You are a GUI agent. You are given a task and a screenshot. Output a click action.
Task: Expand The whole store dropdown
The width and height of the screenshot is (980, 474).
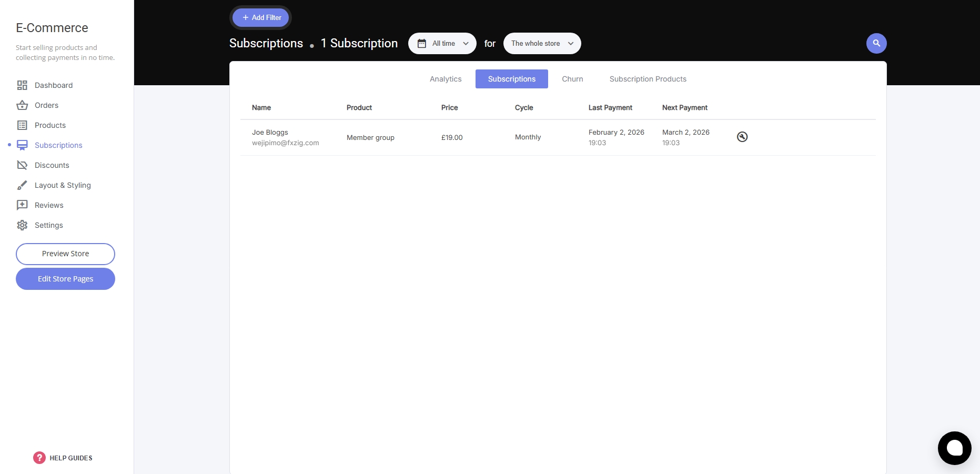click(x=542, y=44)
